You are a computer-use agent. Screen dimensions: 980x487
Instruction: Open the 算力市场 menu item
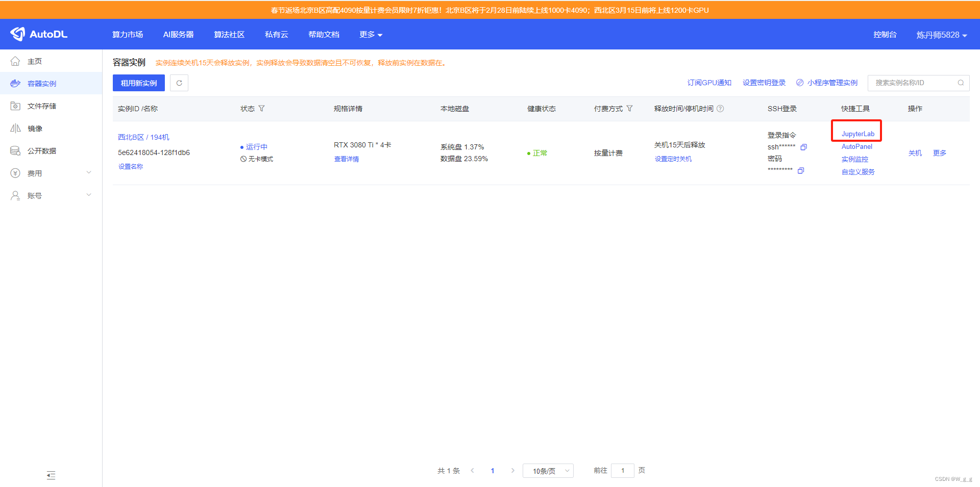(x=128, y=34)
